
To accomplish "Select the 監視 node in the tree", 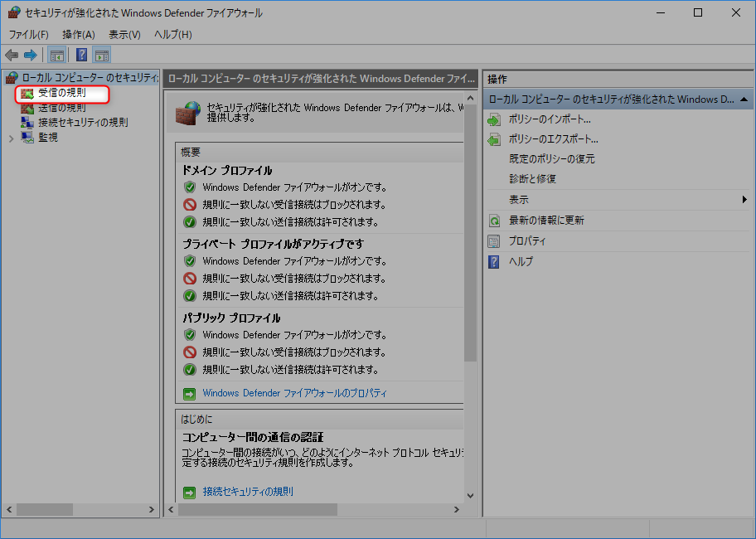I will [48, 138].
